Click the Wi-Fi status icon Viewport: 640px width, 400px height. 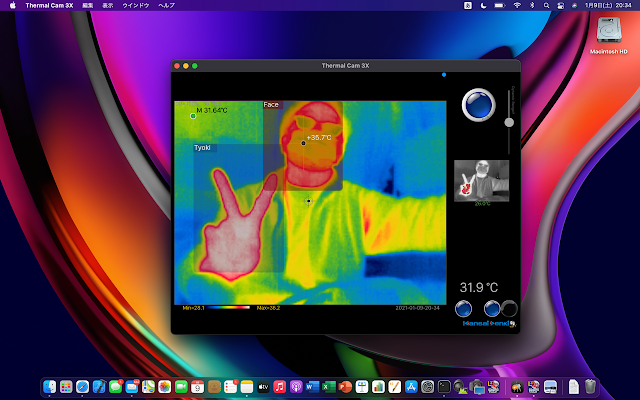pyautogui.click(x=517, y=5)
